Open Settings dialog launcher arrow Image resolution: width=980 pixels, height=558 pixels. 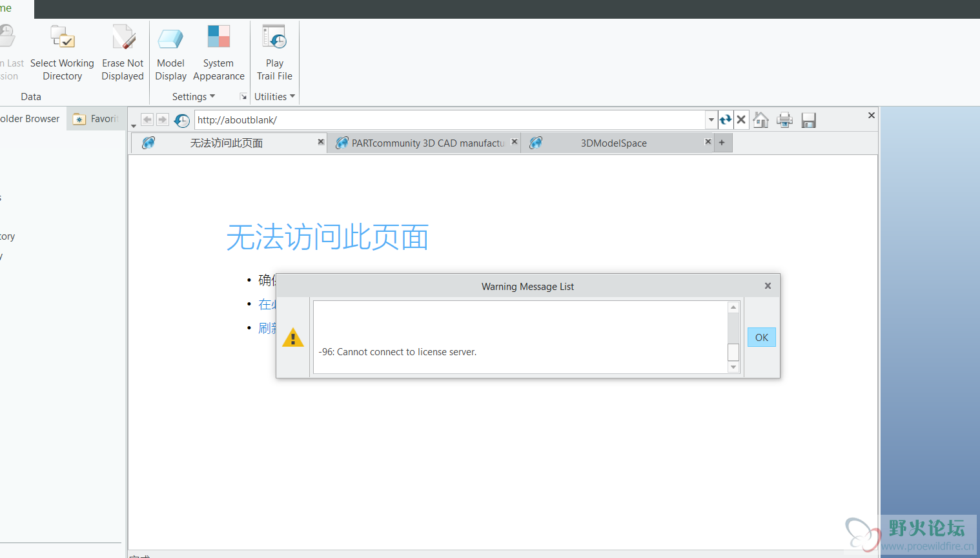tap(243, 97)
